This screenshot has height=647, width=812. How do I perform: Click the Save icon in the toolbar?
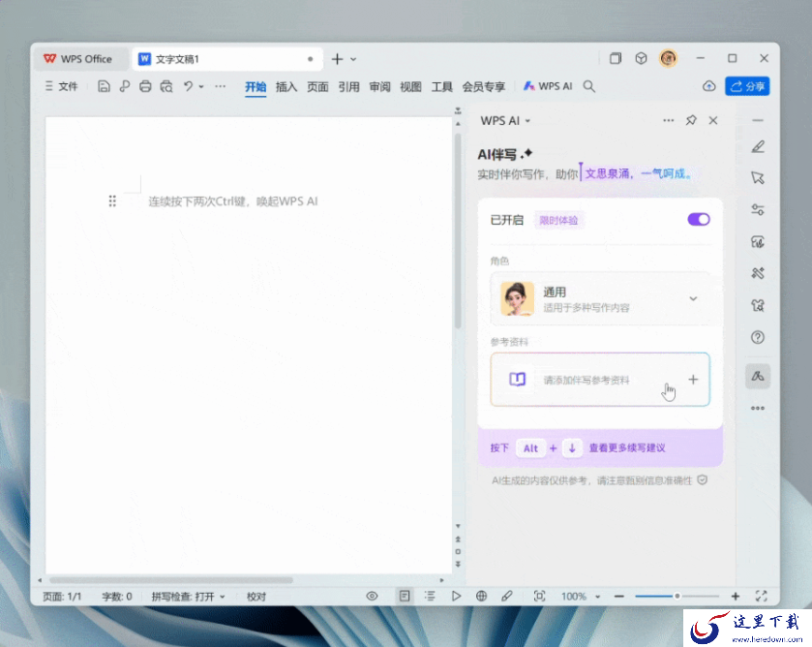click(104, 86)
